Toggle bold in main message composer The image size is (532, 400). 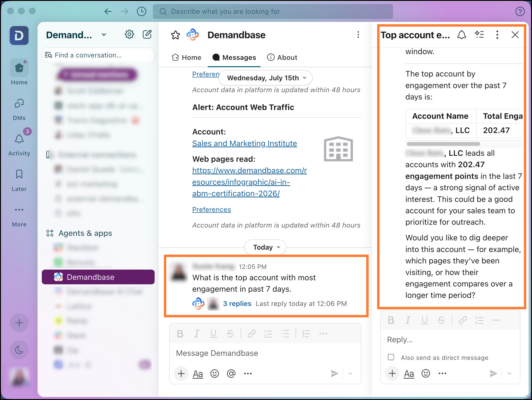[180, 334]
